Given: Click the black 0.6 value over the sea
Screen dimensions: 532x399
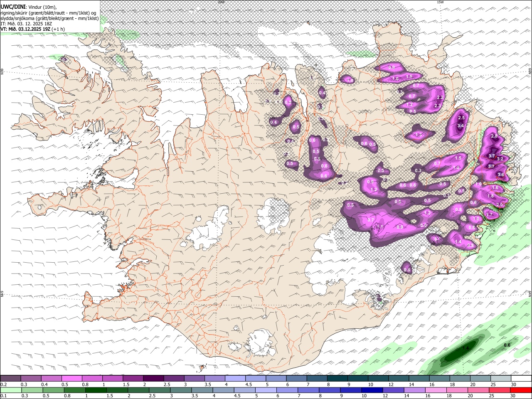Looking at the screenshot, I should coord(507,345).
